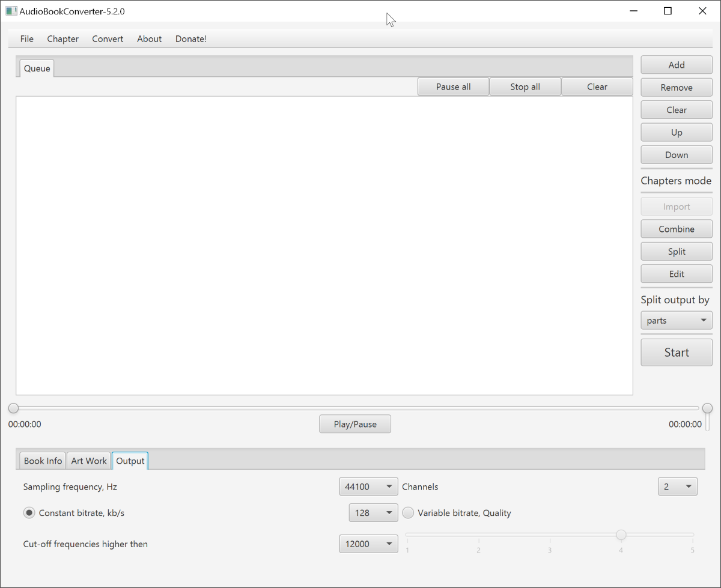
Task: Clear the queue using Clear beside Stop all
Action: tap(597, 87)
